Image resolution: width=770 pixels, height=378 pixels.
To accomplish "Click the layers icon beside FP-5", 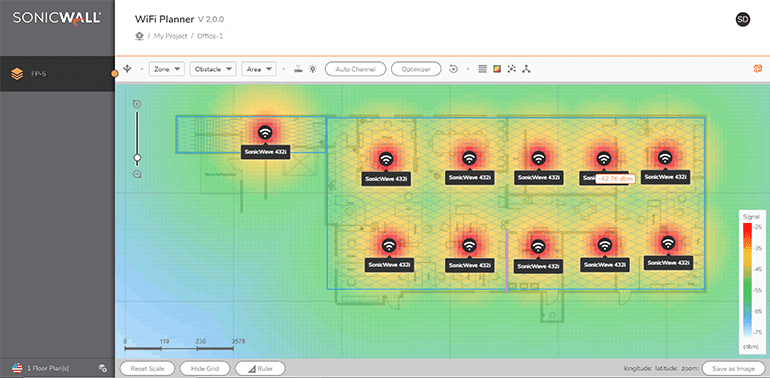I will pyautogui.click(x=17, y=74).
